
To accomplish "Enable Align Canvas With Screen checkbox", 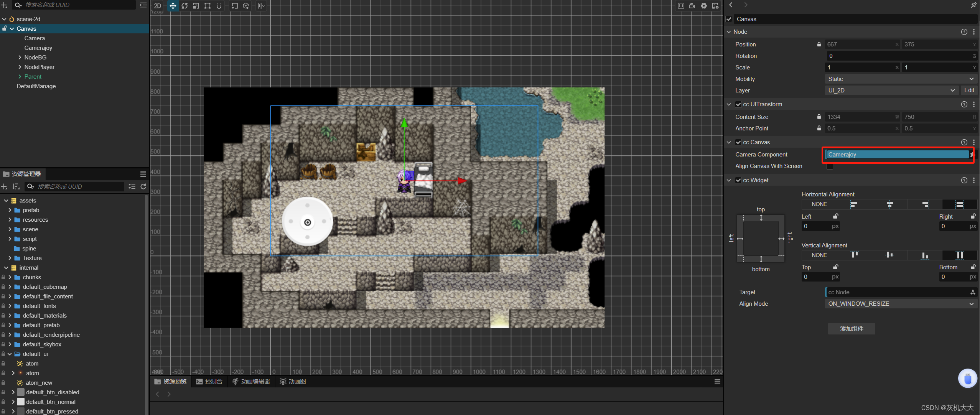I will [x=830, y=166].
